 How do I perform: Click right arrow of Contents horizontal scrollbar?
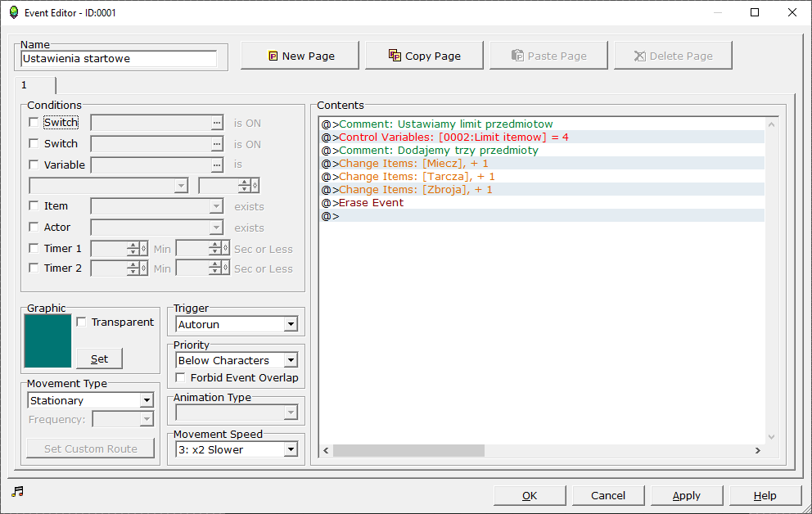[x=758, y=450]
